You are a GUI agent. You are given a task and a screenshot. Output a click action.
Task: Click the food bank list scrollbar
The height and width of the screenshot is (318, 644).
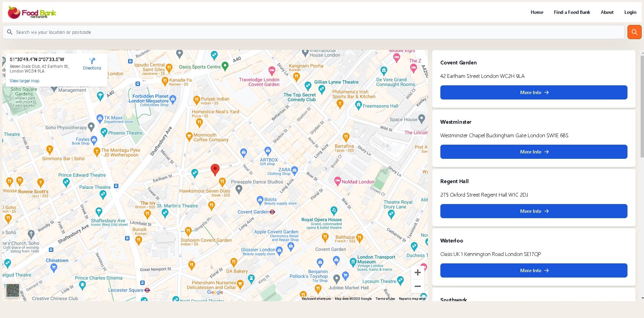point(642,106)
